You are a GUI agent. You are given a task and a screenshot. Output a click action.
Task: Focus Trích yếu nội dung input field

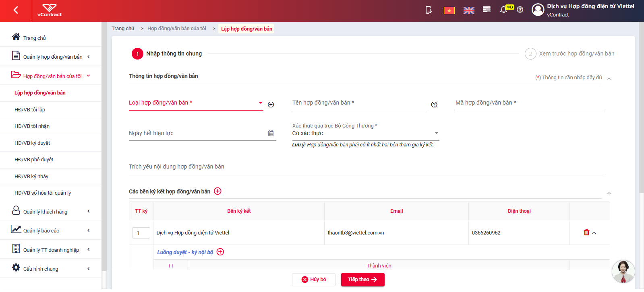[x=366, y=167]
